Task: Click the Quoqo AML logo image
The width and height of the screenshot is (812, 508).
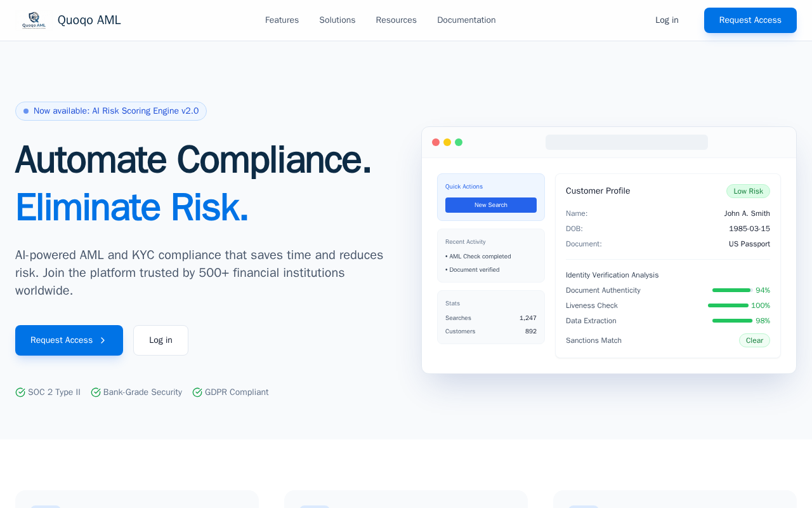Action: [34, 20]
